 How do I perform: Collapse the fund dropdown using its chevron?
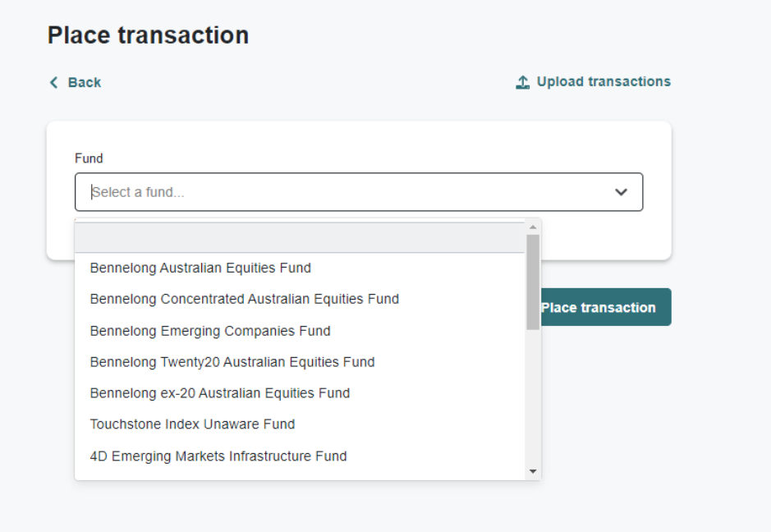[x=621, y=192]
